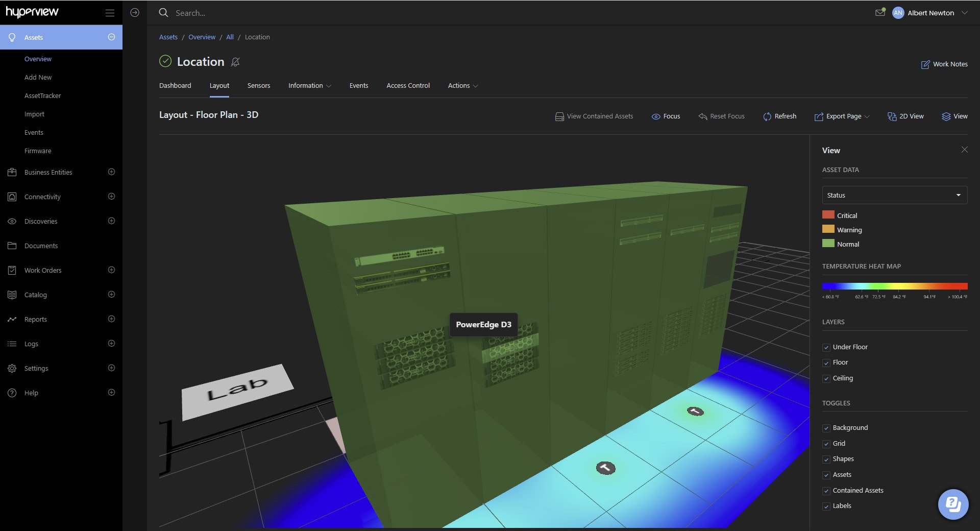Go to Overview breadcrumb link
The image size is (980, 531).
202,37
